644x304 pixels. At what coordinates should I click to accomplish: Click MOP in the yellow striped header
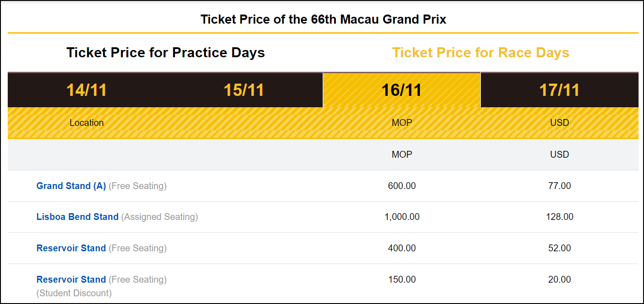tap(402, 123)
